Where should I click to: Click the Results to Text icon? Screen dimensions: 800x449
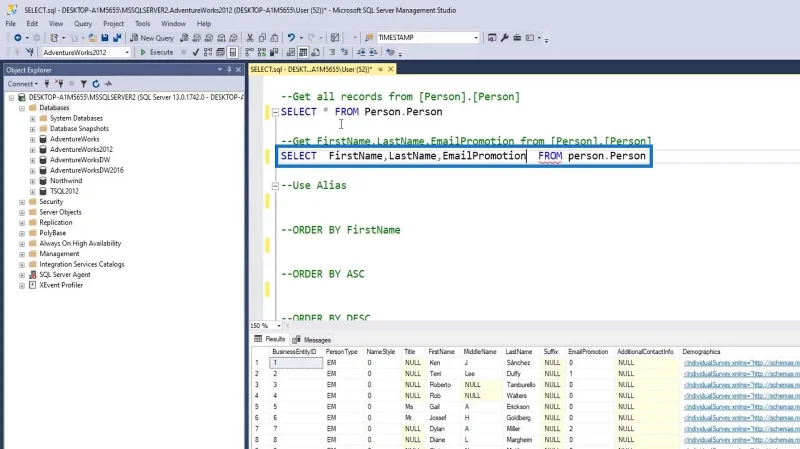pos(291,52)
